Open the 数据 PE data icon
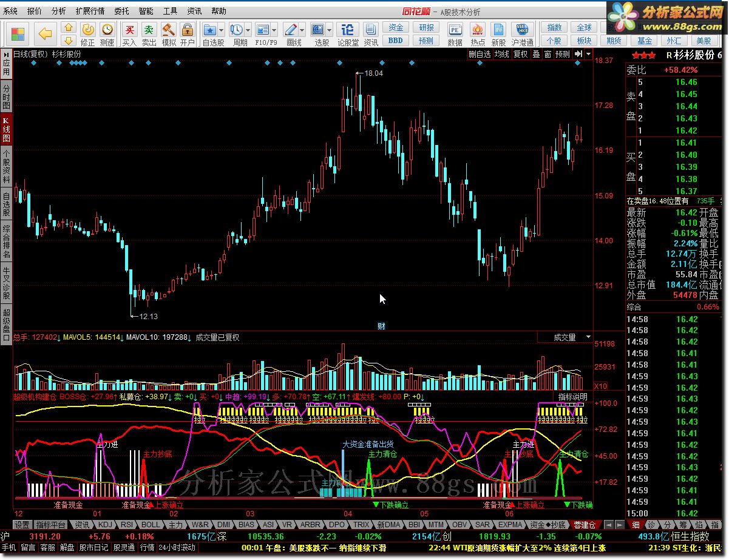 coord(455,34)
